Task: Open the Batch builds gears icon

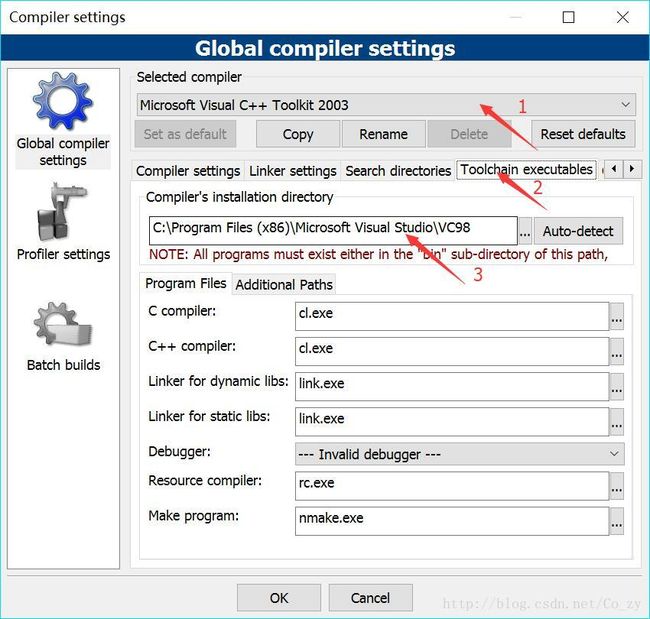Action: [x=63, y=325]
